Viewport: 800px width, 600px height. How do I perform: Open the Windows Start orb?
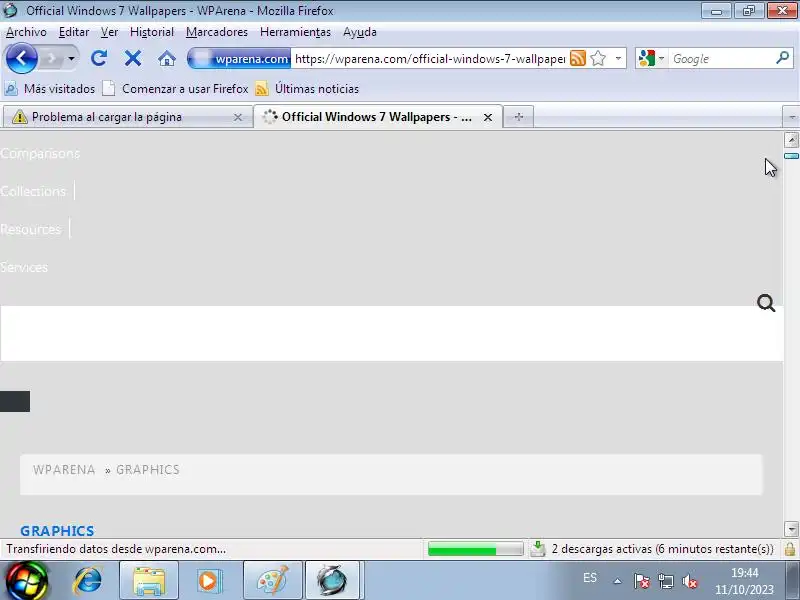click(x=27, y=581)
